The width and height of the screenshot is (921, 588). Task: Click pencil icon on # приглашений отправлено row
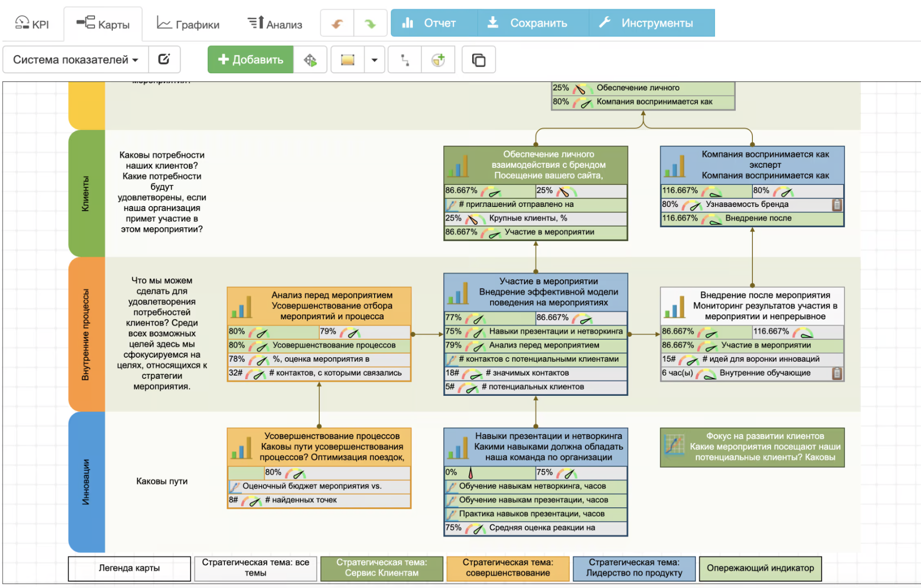(x=451, y=205)
